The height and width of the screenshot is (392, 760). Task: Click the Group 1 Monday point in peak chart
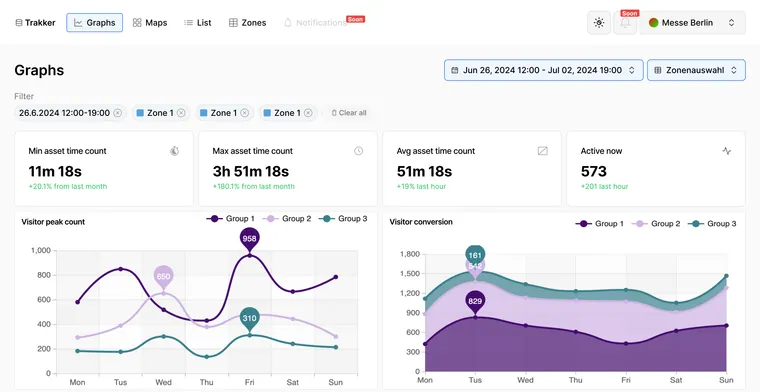click(78, 302)
